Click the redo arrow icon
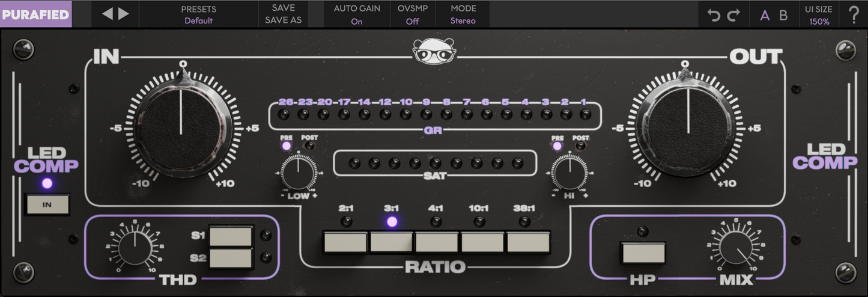868x297 pixels. (733, 15)
